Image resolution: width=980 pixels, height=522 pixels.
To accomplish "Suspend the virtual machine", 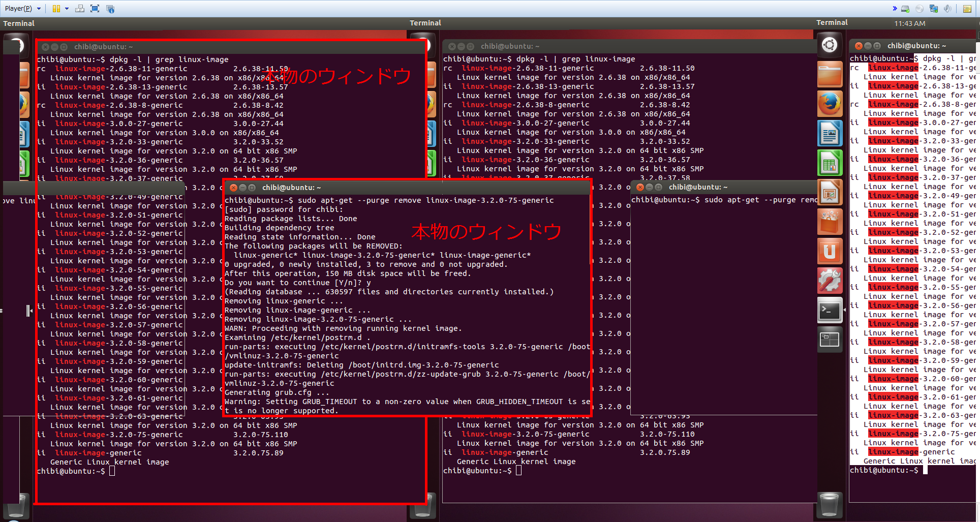I will (56, 8).
